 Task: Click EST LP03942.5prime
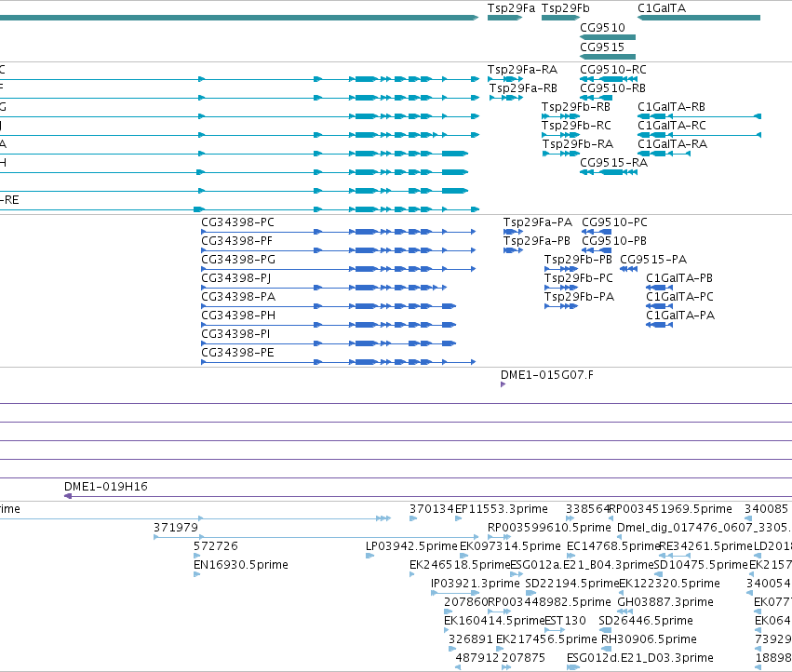click(x=411, y=546)
